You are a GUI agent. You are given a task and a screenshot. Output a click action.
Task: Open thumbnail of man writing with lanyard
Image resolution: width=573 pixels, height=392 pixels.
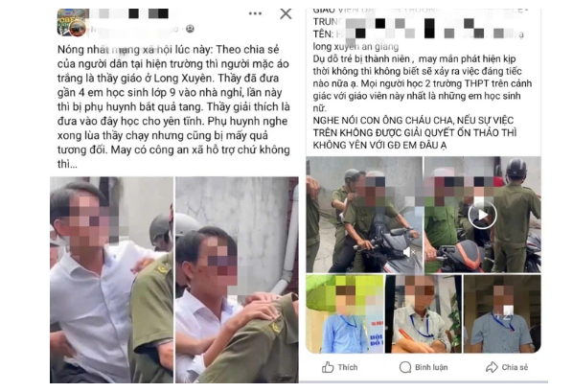pos(424,313)
